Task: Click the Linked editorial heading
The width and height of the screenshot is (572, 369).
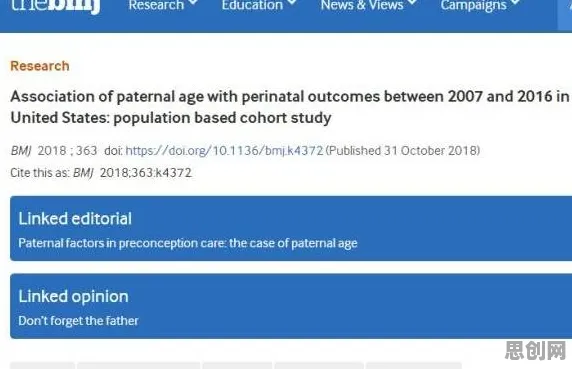Action: click(75, 219)
